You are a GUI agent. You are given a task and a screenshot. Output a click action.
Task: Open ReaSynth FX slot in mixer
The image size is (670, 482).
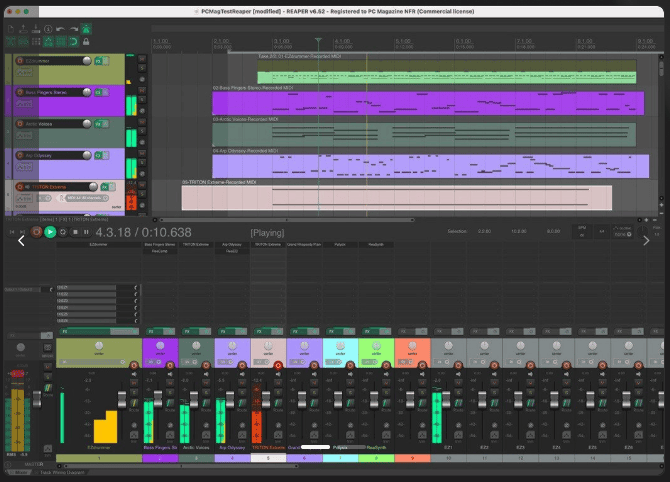376,245
